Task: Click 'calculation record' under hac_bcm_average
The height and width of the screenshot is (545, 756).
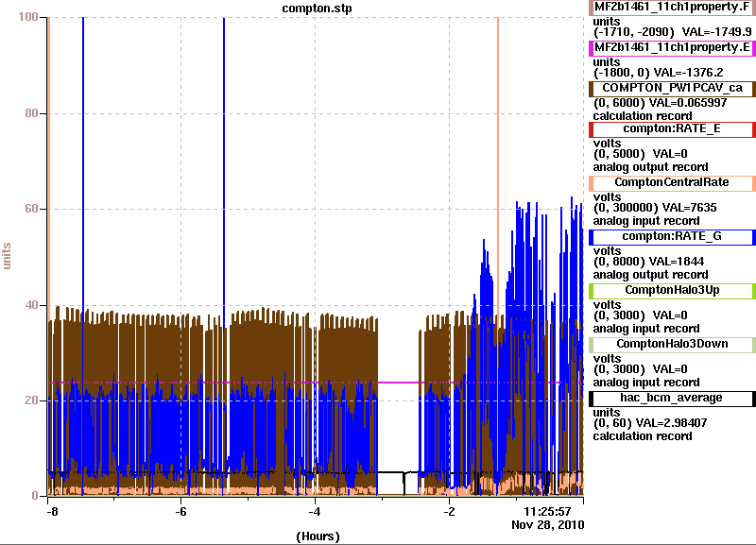Action: (643, 436)
